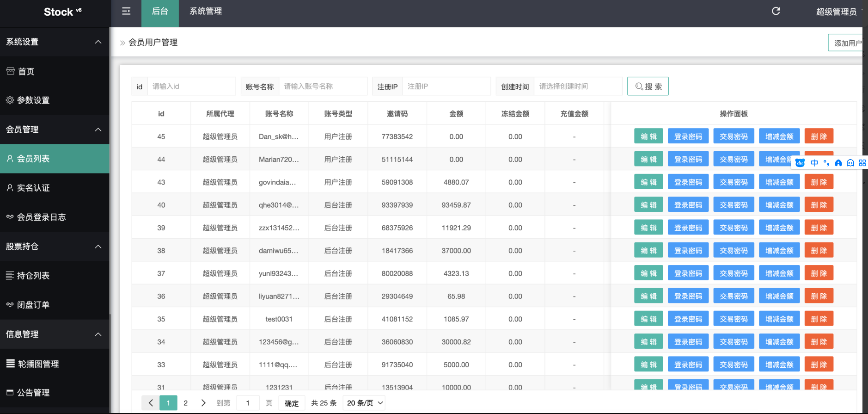Screen dimensions: 868x414
Task: Edit user with id 45
Action: [648, 136]
